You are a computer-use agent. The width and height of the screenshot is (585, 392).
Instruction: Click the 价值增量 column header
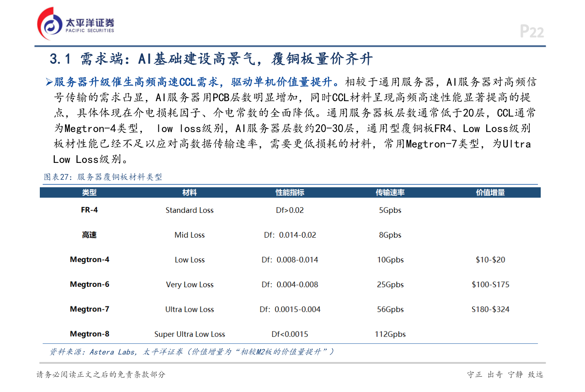[x=490, y=193]
